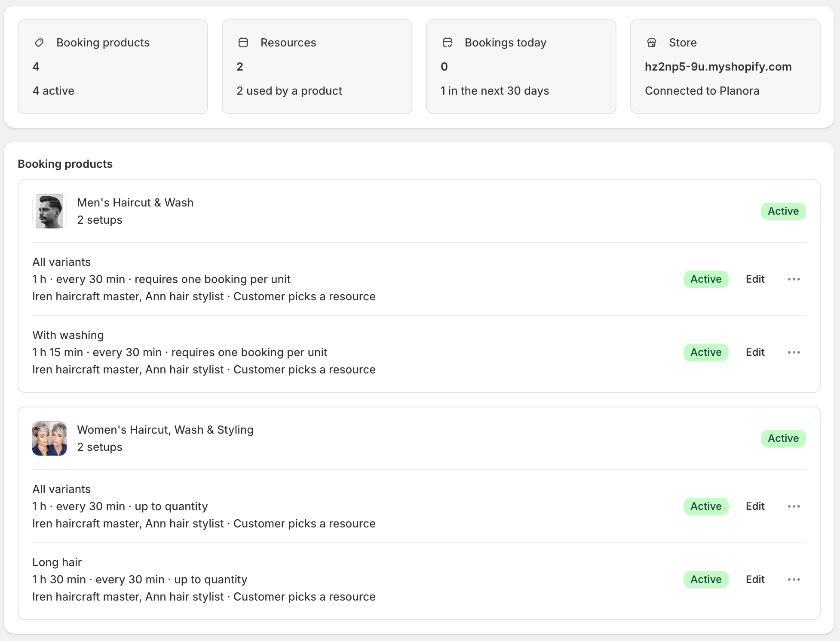Open the Bookings today summary card title
The height and width of the screenshot is (641, 840).
(506, 43)
